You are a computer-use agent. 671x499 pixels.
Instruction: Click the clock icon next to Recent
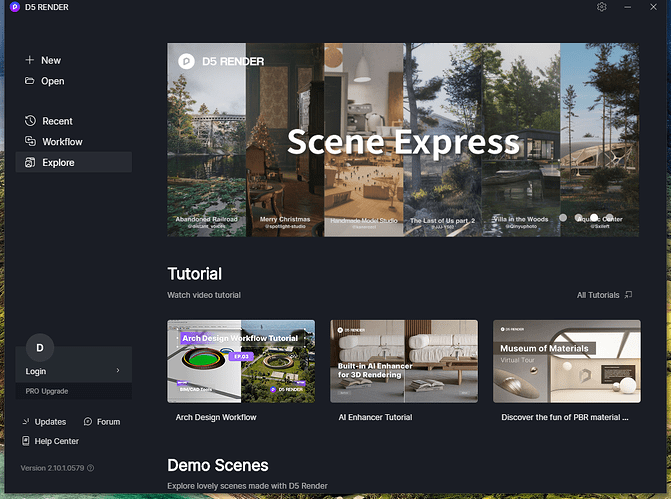(30, 121)
